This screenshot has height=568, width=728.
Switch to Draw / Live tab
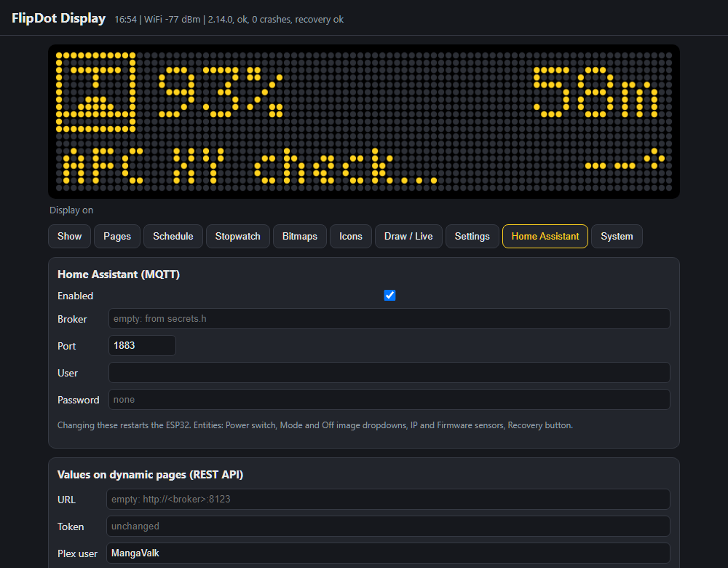(408, 237)
